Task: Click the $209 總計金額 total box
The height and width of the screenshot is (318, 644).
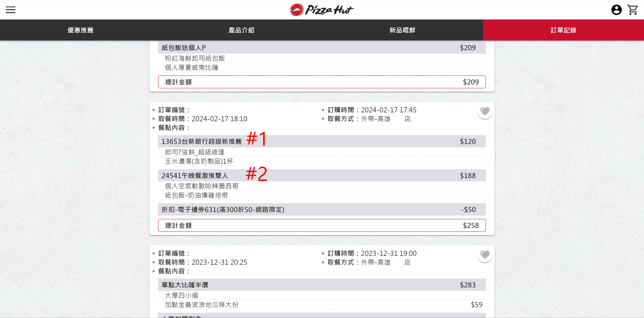Action: point(321,82)
